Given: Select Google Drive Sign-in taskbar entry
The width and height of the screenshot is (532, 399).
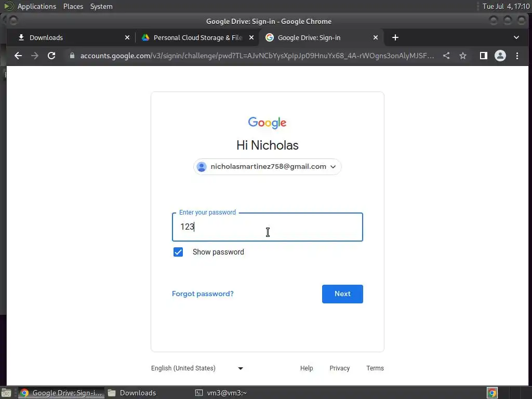Looking at the screenshot, I should point(61,393).
